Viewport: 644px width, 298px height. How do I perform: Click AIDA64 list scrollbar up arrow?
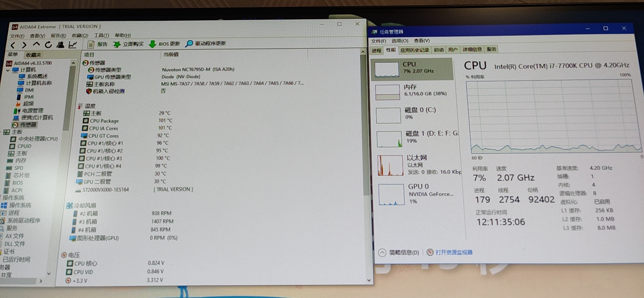click(x=363, y=52)
